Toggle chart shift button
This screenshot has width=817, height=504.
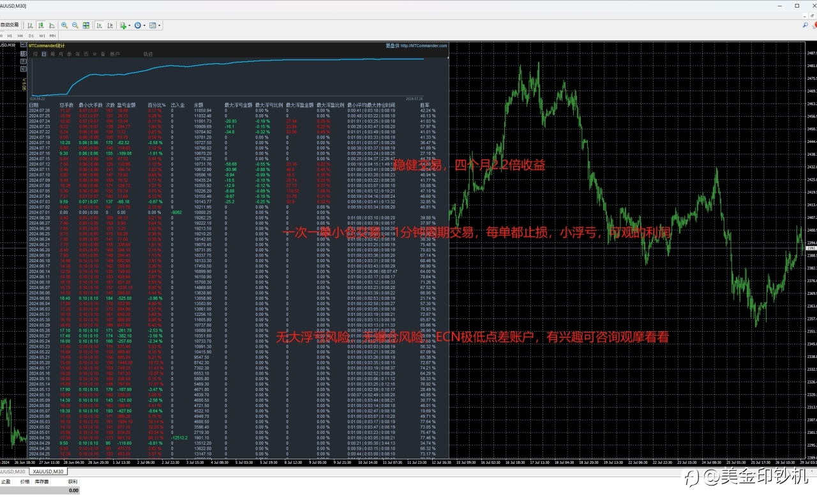coord(110,26)
